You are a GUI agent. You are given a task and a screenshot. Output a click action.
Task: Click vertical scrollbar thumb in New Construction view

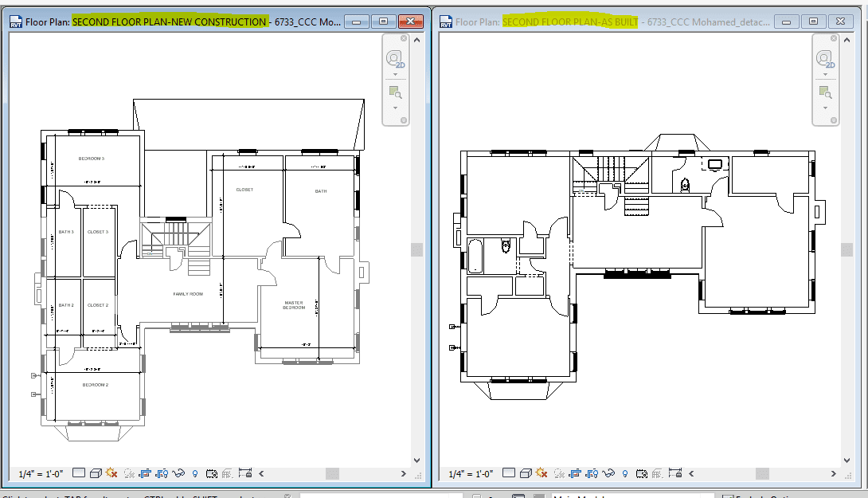(x=416, y=249)
